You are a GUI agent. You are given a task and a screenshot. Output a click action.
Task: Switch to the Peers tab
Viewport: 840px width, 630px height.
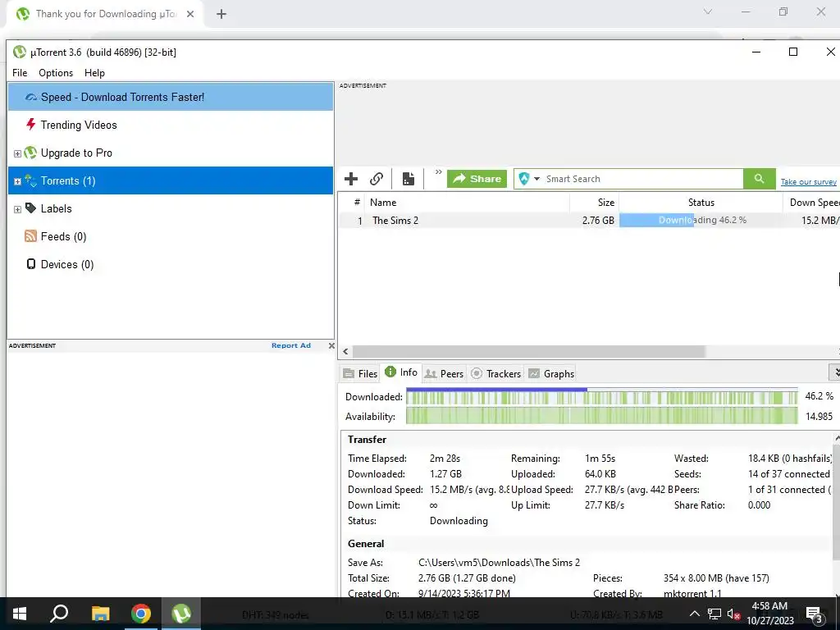click(x=444, y=373)
